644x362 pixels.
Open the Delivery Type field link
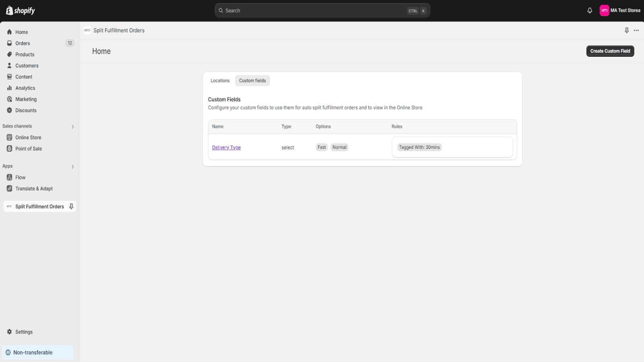(226, 148)
